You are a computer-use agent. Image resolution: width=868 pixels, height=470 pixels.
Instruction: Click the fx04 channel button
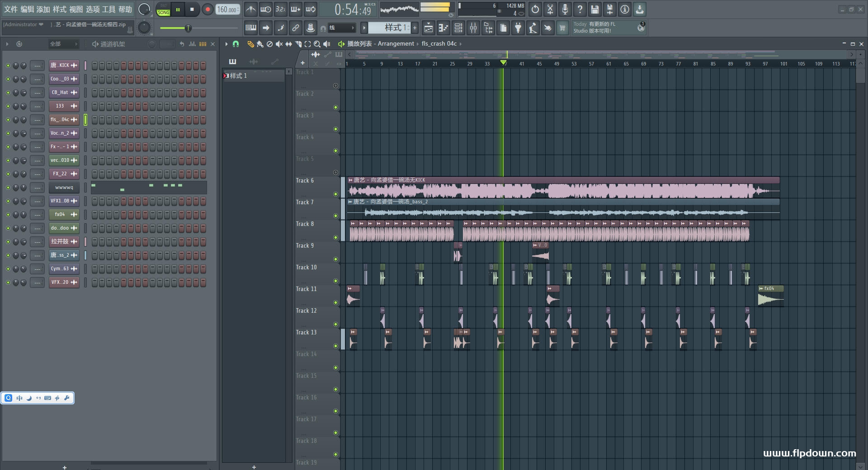(60, 215)
